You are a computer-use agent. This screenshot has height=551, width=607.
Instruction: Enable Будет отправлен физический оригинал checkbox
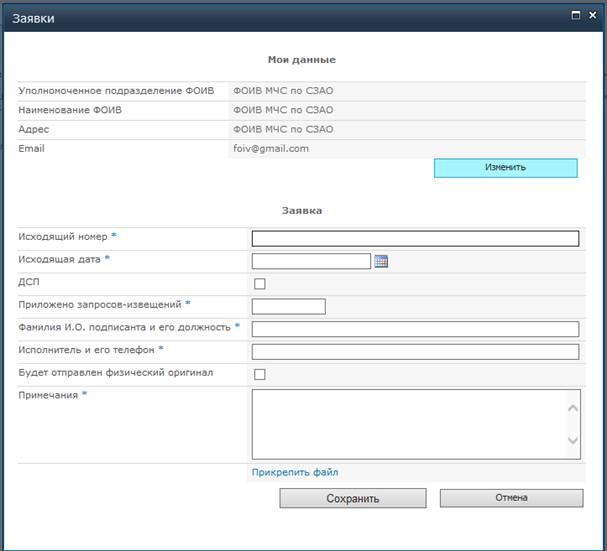point(260,374)
